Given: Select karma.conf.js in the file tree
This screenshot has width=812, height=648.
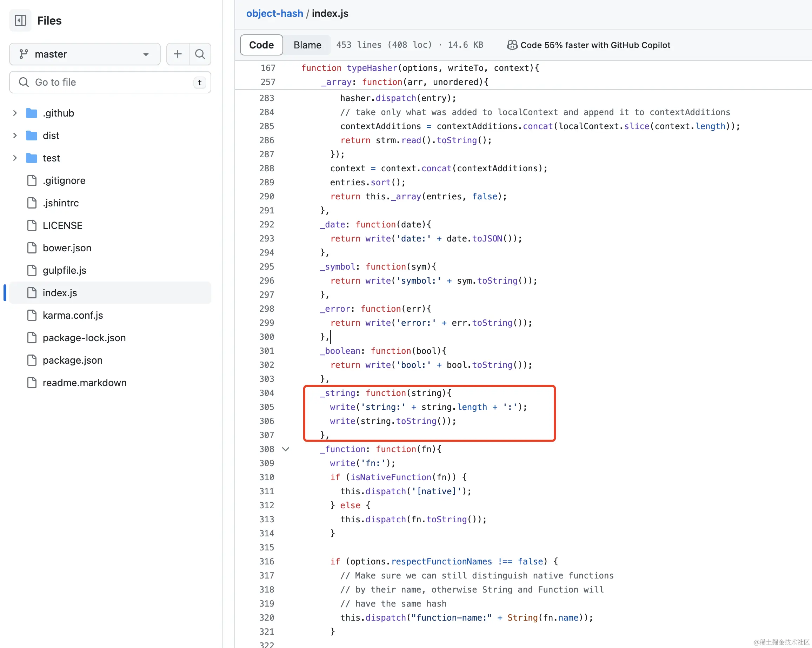Looking at the screenshot, I should (73, 315).
